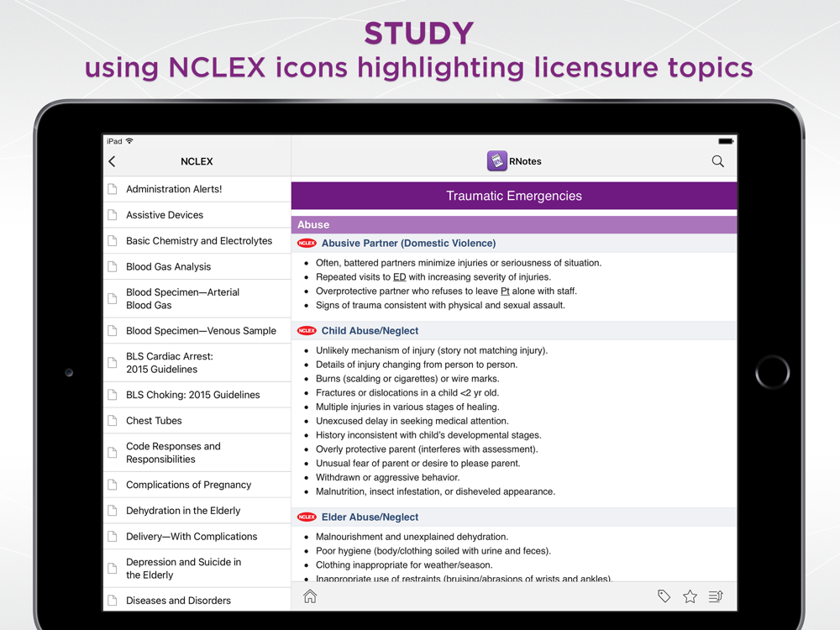Open Code Responses and Responsibilities
This screenshot has width=840, height=630.
(197, 453)
